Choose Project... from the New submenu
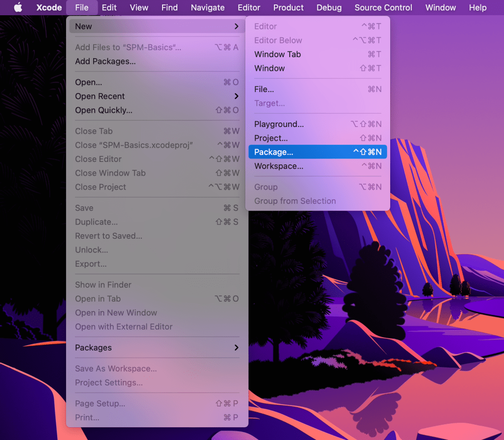This screenshot has width=504, height=440. [271, 138]
